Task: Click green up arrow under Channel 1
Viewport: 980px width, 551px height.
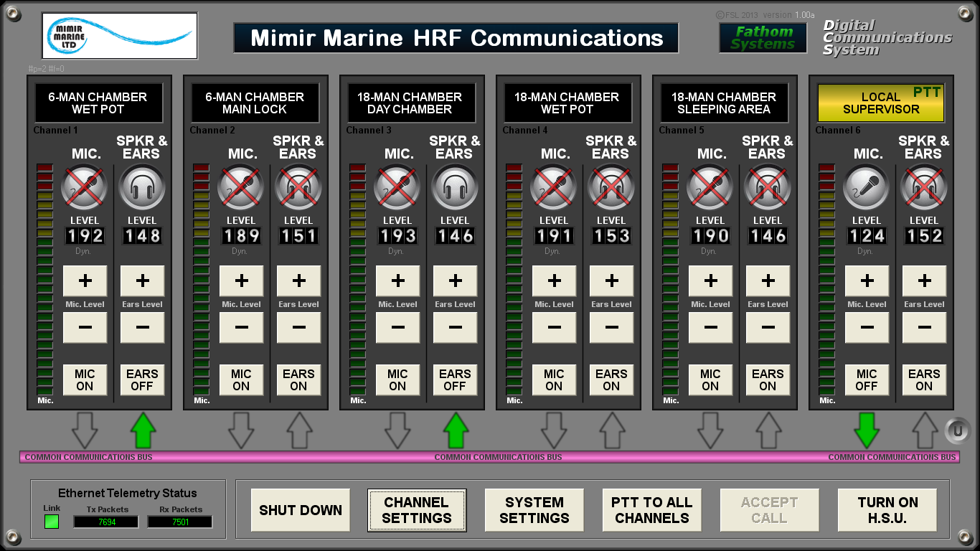Action: coord(143,430)
